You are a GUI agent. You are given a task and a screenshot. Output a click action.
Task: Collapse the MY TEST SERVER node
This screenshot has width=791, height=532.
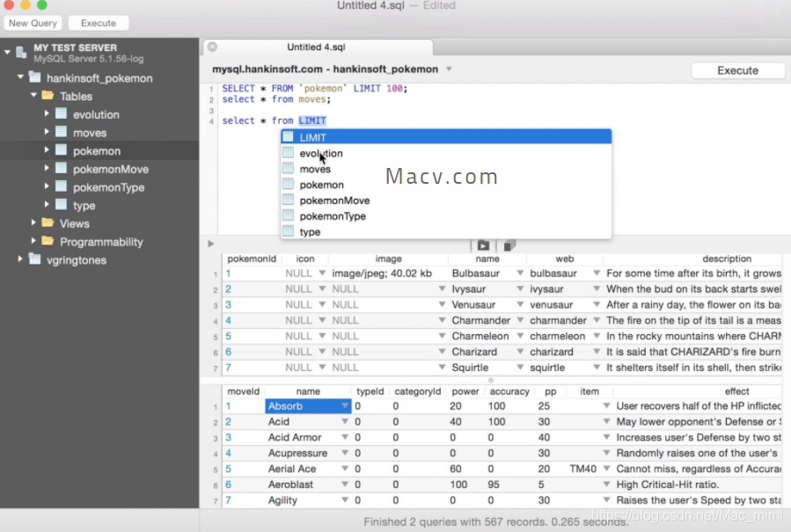(7, 52)
